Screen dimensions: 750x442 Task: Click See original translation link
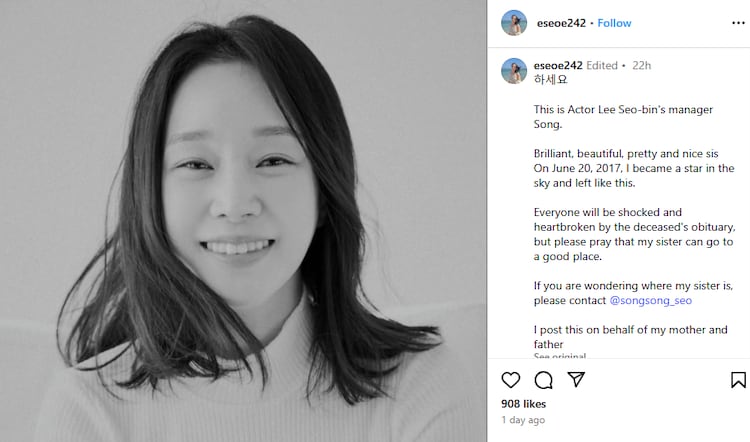tap(560, 356)
